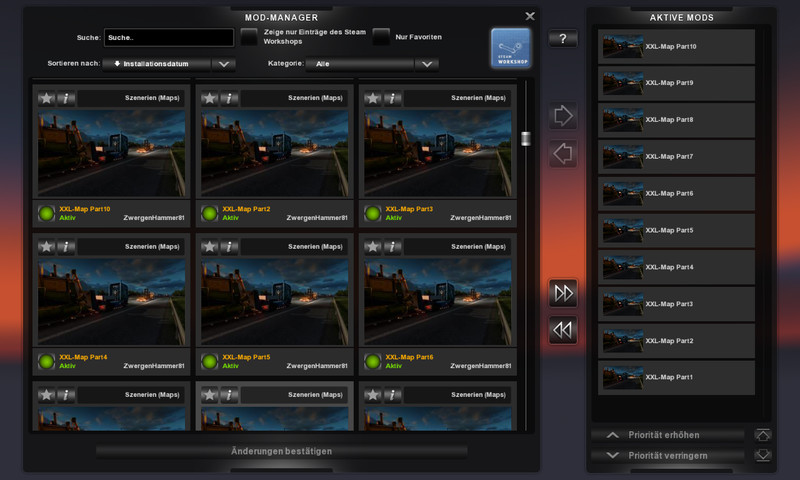Select XXL-Map Part5 in Aktive Mods list

pos(677,230)
